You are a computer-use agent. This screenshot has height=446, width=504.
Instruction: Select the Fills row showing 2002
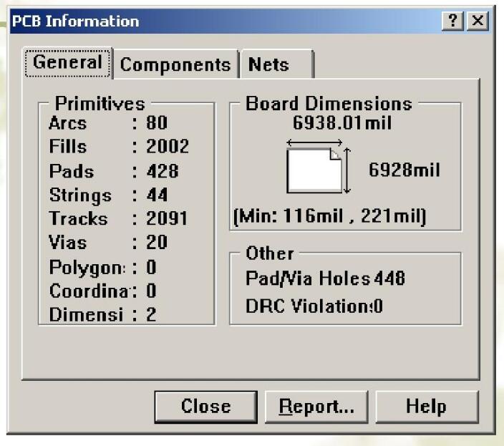pyautogui.click(x=115, y=147)
